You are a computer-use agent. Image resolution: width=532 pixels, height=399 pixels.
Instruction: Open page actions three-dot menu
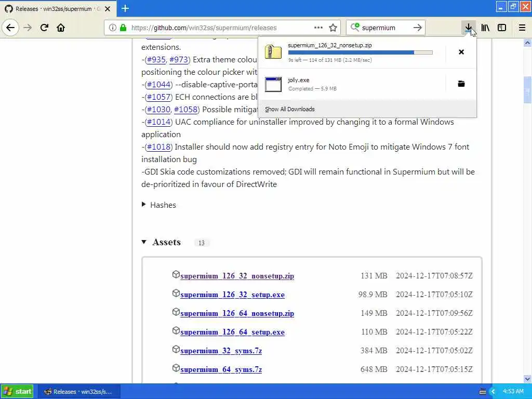pos(318,28)
